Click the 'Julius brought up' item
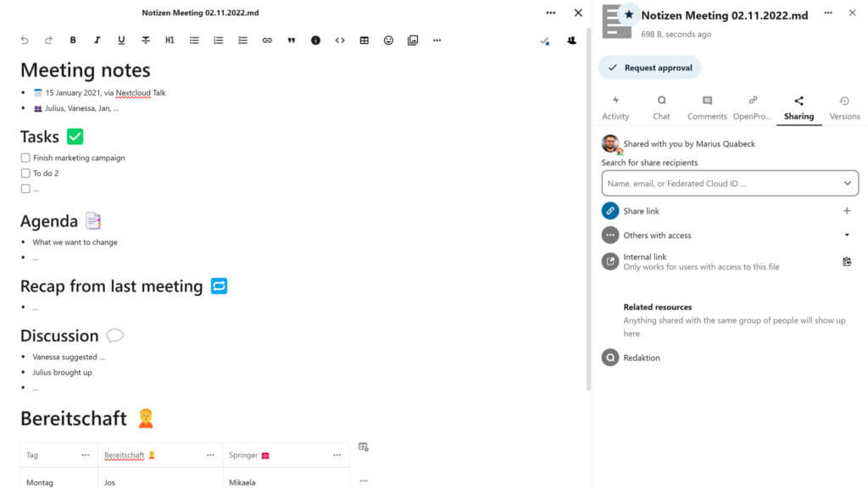Image resolution: width=868 pixels, height=488 pixels. [x=62, y=373]
